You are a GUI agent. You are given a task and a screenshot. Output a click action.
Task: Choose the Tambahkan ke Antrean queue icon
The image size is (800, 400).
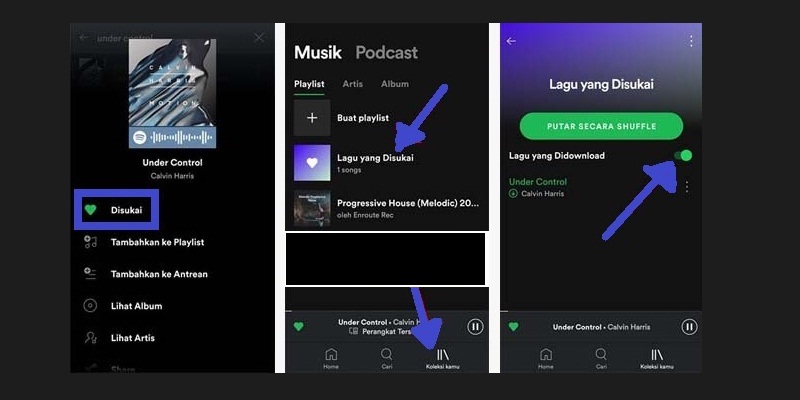click(x=90, y=273)
